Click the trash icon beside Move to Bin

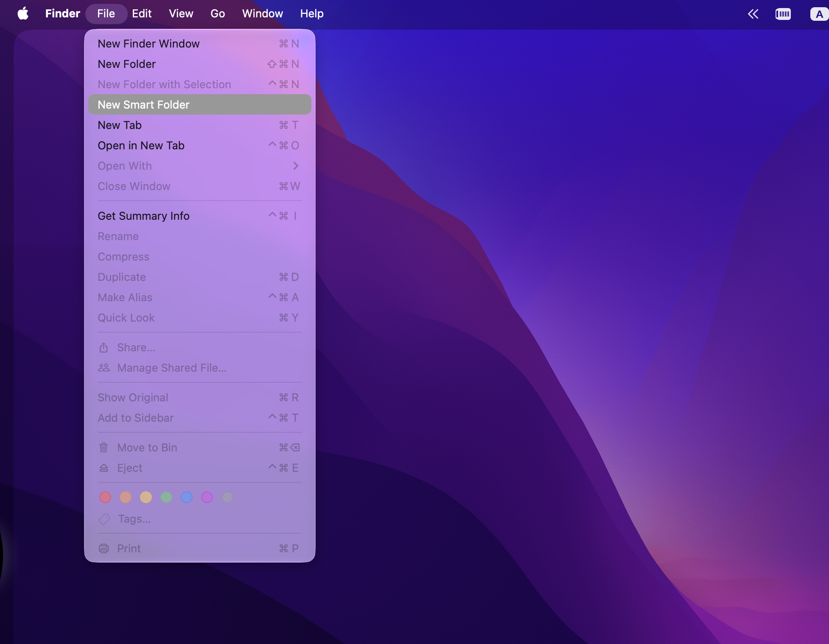click(104, 448)
